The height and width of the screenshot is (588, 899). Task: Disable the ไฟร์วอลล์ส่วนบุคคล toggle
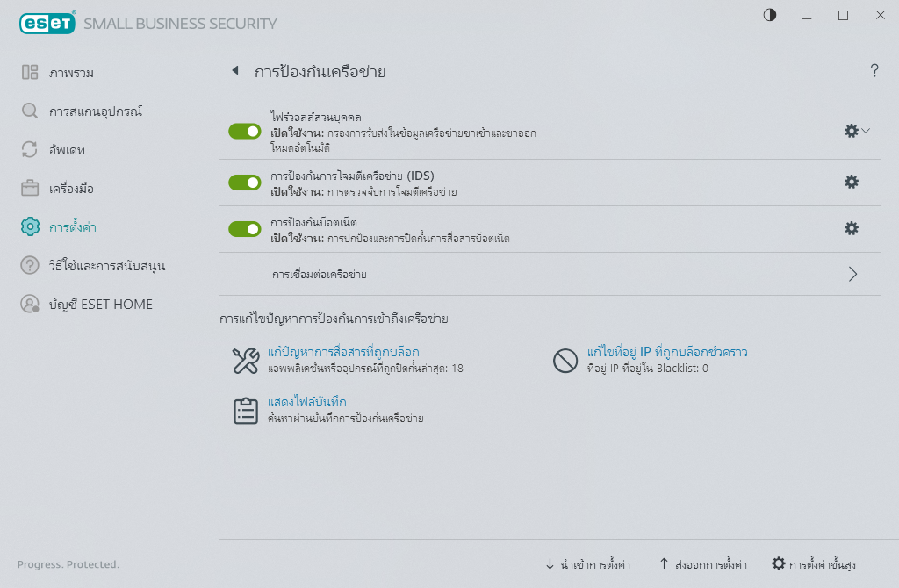245,132
